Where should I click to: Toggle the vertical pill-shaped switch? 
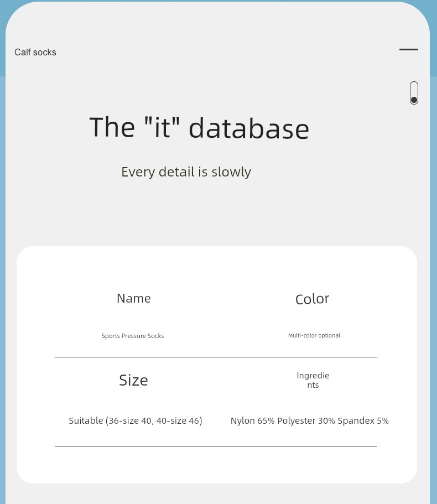tap(414, 93)
